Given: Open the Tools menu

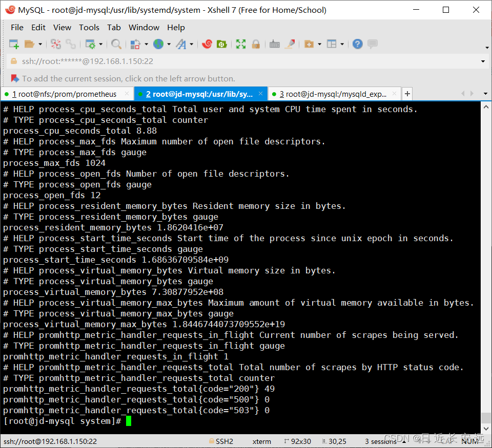Looking at the screenshot, I should click(x=89, y=28).
